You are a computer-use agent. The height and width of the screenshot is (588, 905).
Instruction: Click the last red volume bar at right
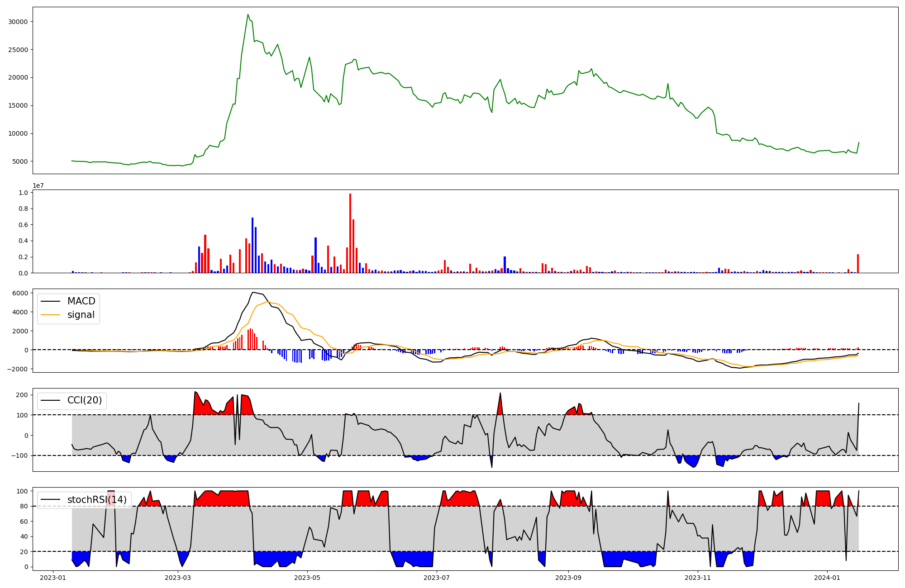(x=857, y=263)
